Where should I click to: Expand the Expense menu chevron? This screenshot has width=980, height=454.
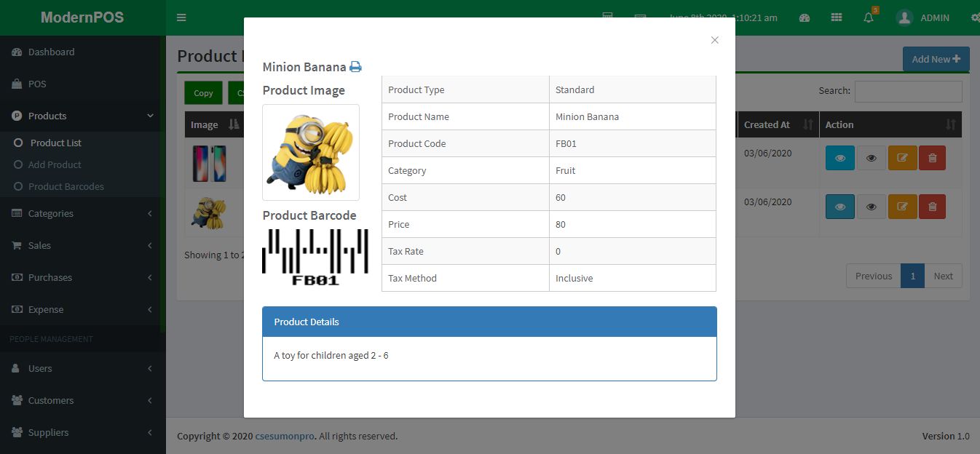click(x=150, y=310)
